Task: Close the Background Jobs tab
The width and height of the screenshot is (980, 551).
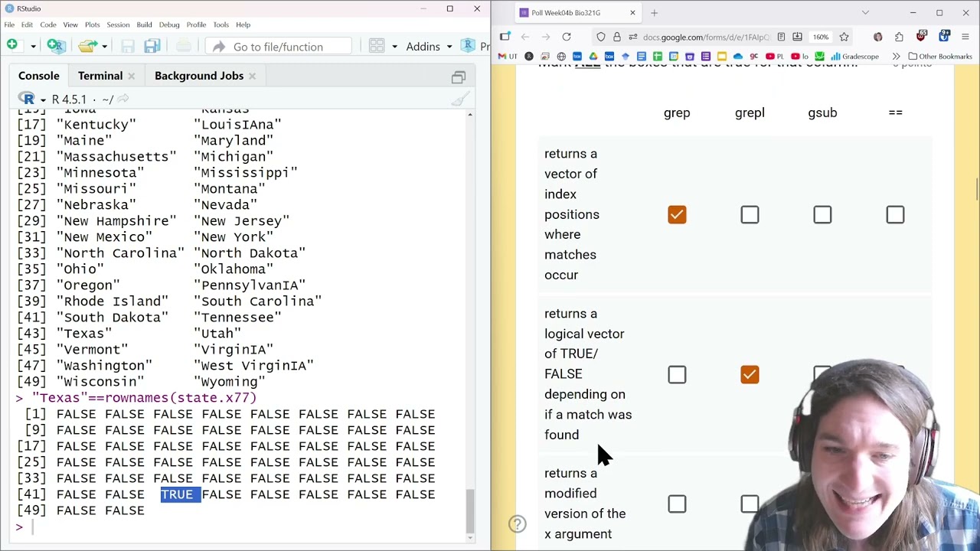Action: 252,76
